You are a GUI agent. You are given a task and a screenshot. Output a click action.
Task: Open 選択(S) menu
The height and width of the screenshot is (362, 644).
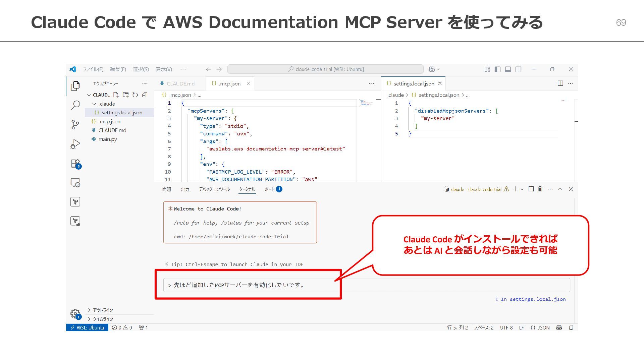[141, 69]
